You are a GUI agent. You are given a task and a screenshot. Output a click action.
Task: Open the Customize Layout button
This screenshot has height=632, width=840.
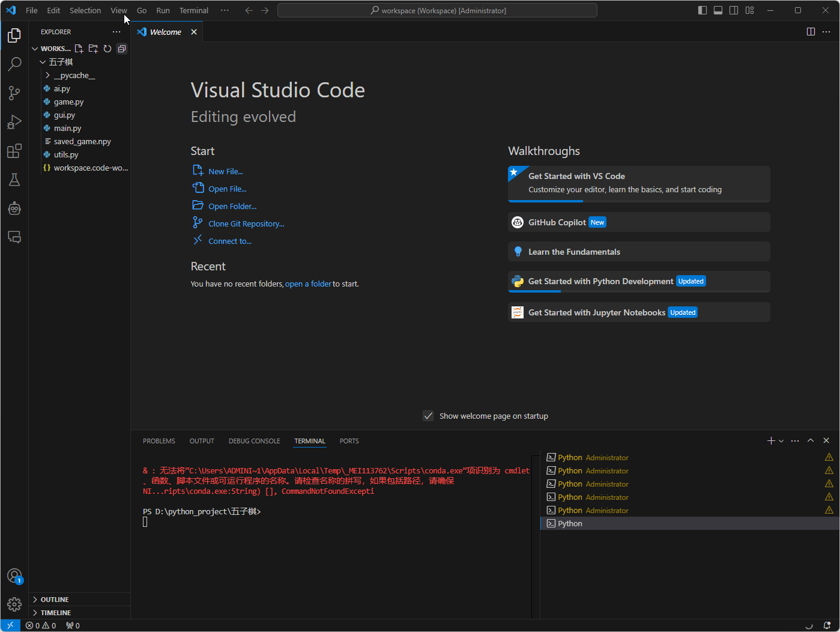click(750, 10)
